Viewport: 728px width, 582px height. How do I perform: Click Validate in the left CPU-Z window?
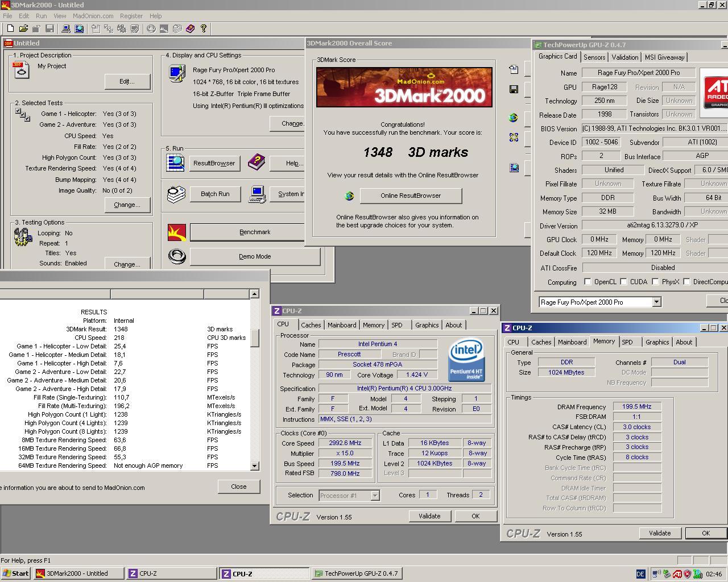pyautogui.click(x=429, y=516)
